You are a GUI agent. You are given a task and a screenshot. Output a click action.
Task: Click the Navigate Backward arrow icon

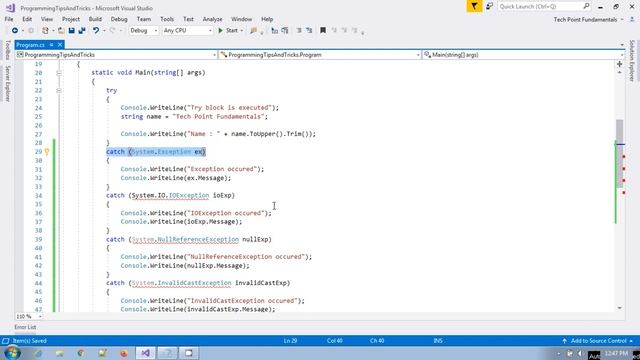(x=15, y=31)
